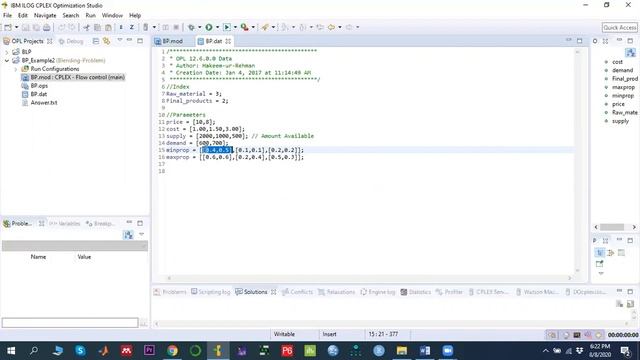
Task: Switch to the Debug view tab
Action: click(71, 41)
